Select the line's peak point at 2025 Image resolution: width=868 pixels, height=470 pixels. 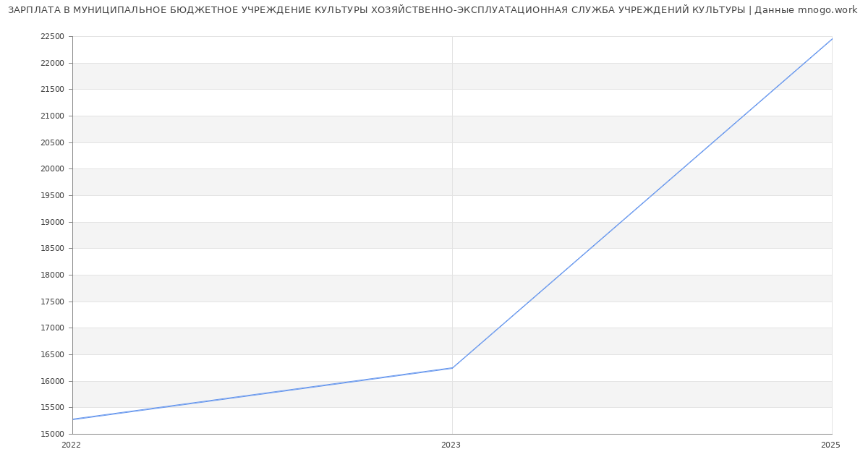(x=832, y=39)
